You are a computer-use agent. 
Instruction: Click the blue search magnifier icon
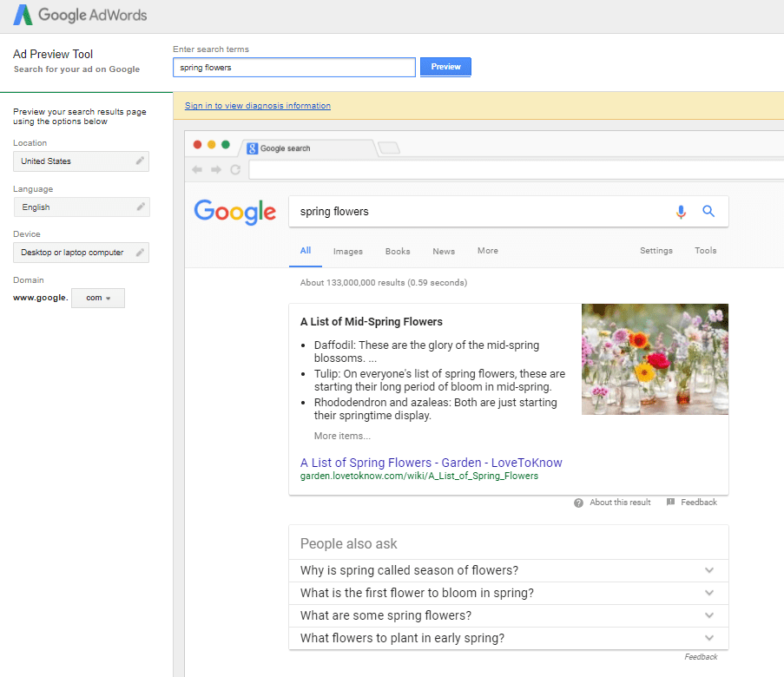pos(708,211)
